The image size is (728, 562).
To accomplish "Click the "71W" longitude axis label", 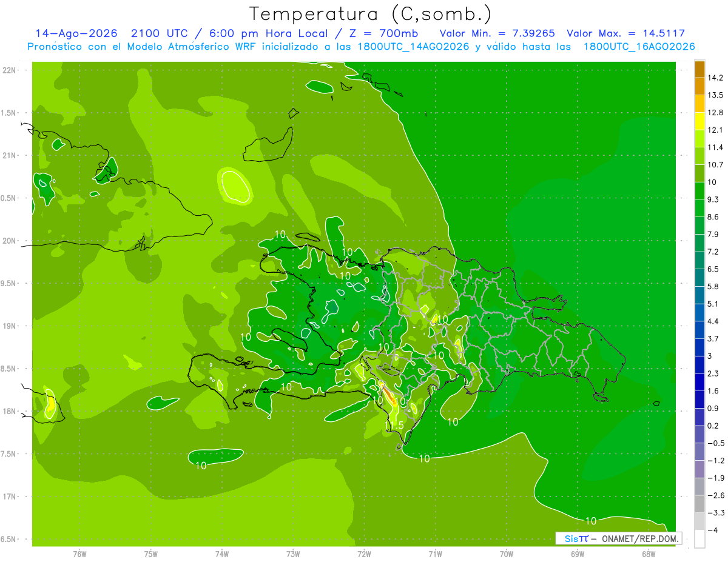I will click(x=435, y=554).
